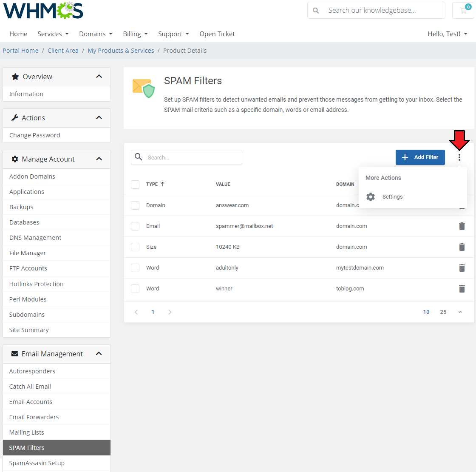Click the filter Search field
Screen dimensions: 476x472
187,157
